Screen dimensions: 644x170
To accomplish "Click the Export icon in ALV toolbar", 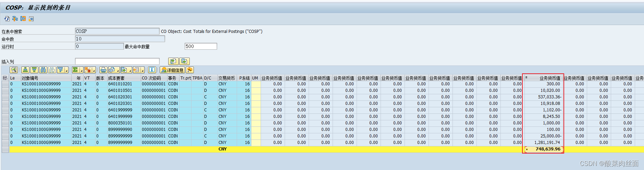I will tap(124, 70).
